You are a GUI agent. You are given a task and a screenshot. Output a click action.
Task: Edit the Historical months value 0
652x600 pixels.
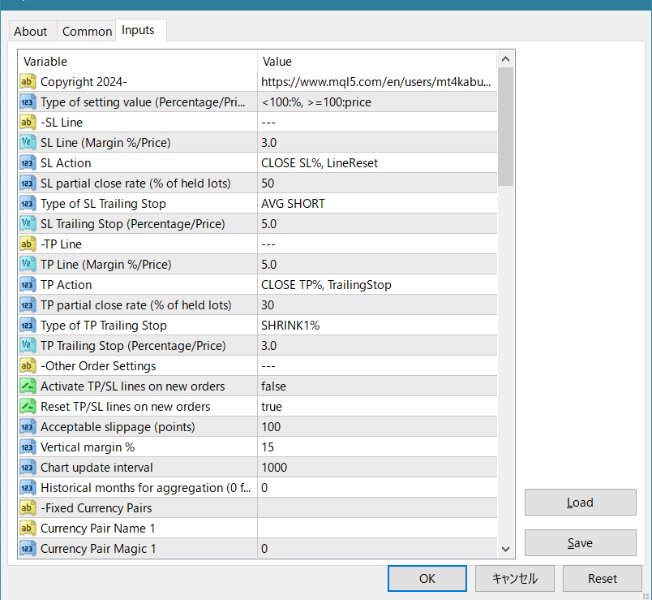[377, 488]
